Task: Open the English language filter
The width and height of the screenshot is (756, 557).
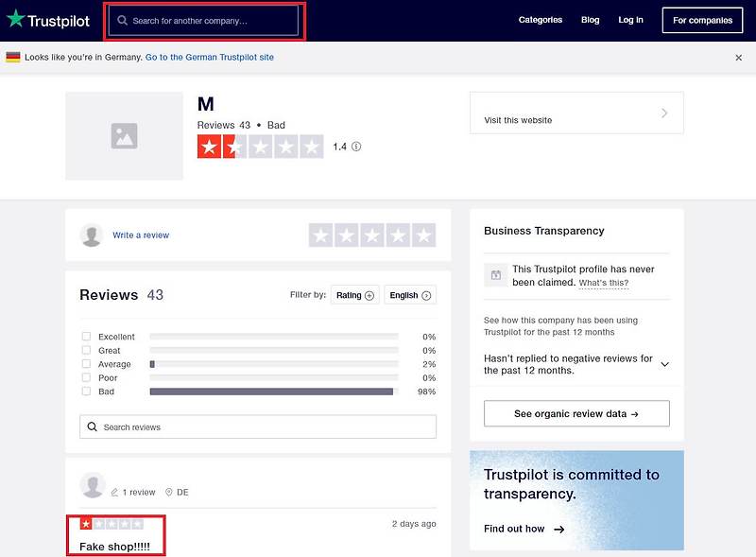Action: 410,295
